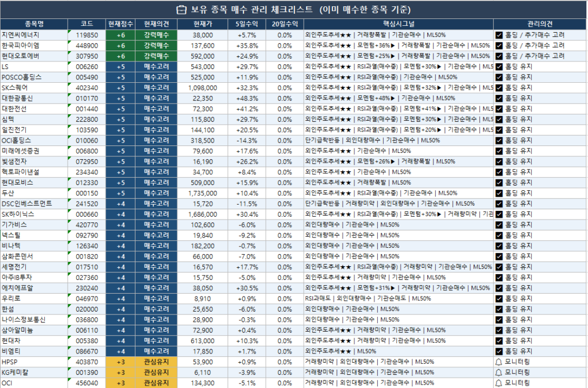The image size is (588, 388).
Task: Click the bell icon in the HPSP row
Action: [x=499, y=362]
